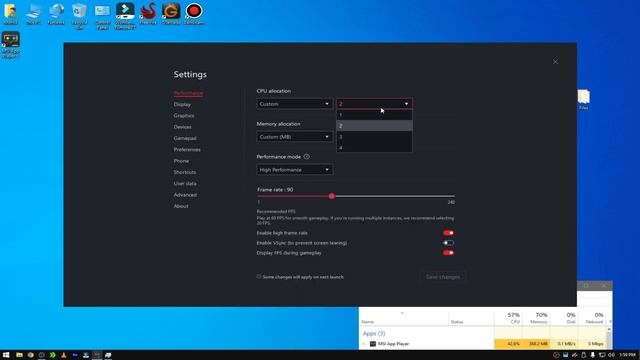
Task: Toggle Display FPS during gameplay switch
Action: [448, 253]
